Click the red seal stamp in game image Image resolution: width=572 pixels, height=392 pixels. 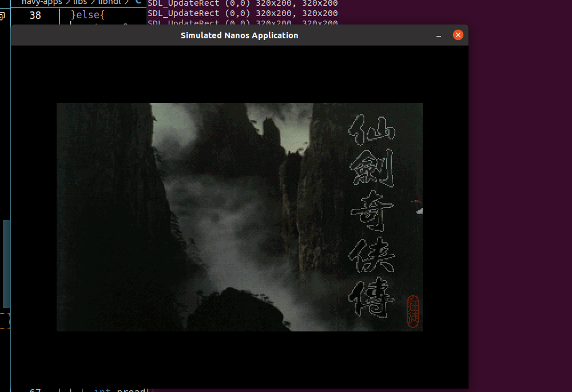click(x=413, y=311)
